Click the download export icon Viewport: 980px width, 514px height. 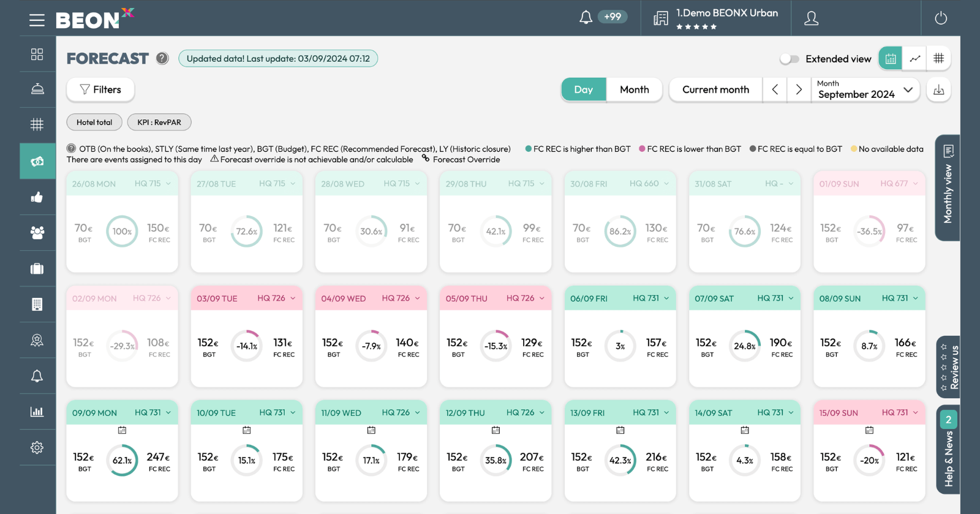[938, 90]
